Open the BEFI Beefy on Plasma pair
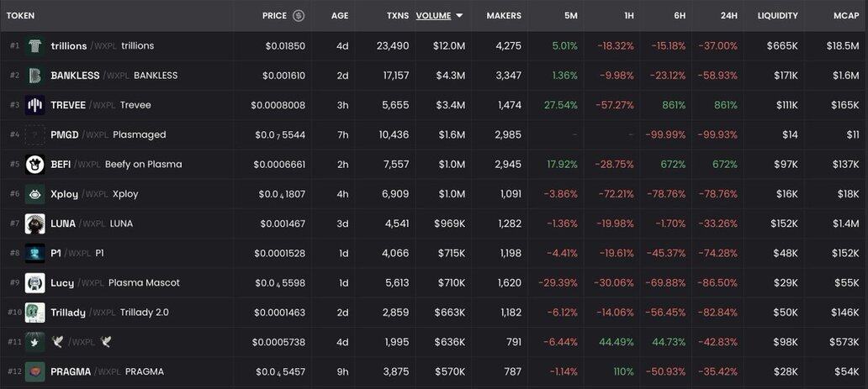 pyautogui.click(x=116, y=165)
